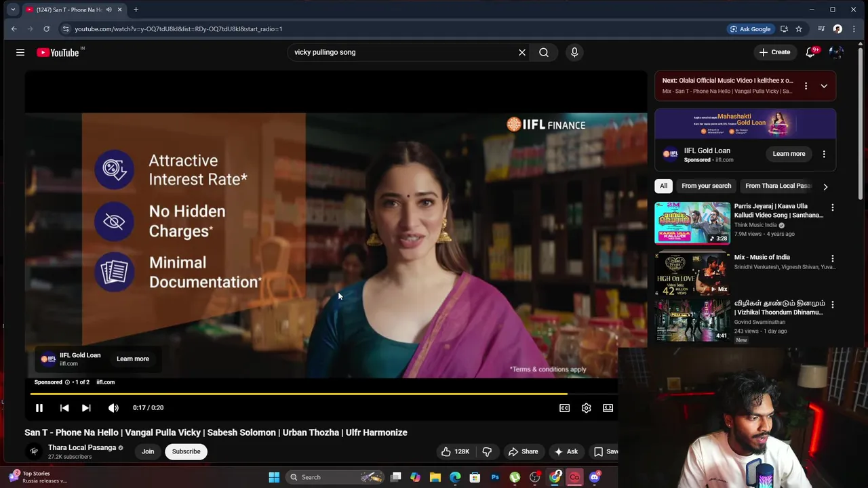Image resolution: width=868 pixels, height=488 pixels.
Task: Open OBS Studio from taskbar
Action: (x=535, y=477)
